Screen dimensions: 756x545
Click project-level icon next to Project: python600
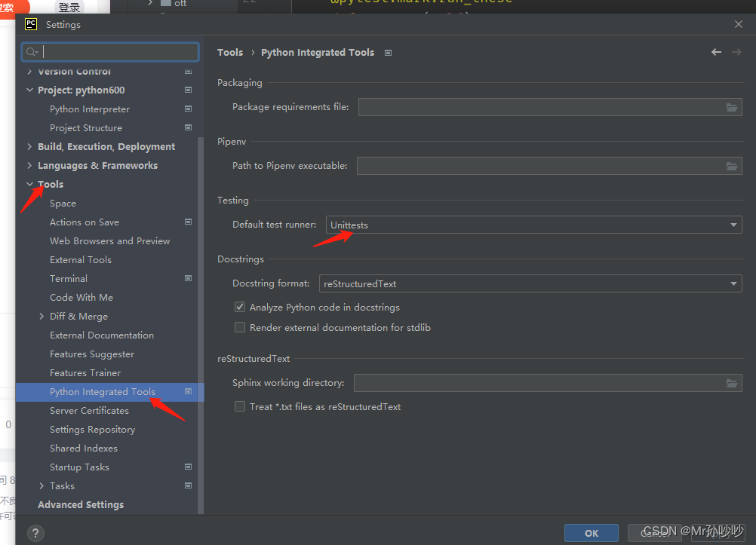coord(189,90)
